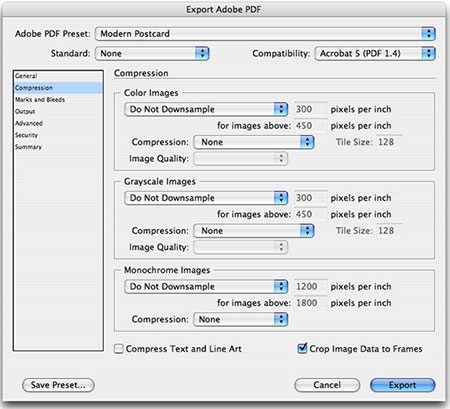Viewport: 450px width, 409px height.
Task: Open the Adobe PDF Preset dropdown arrows
Action: [x=428, y=34]
